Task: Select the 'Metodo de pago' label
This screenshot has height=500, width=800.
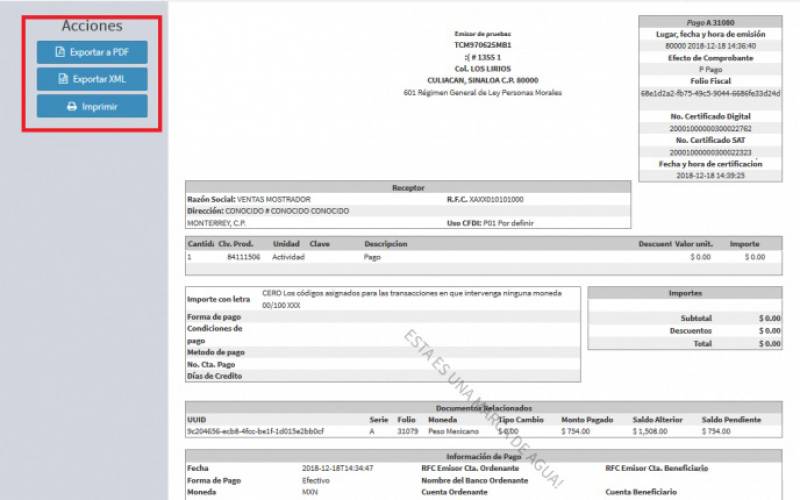Action: click(x=216, y=352)
